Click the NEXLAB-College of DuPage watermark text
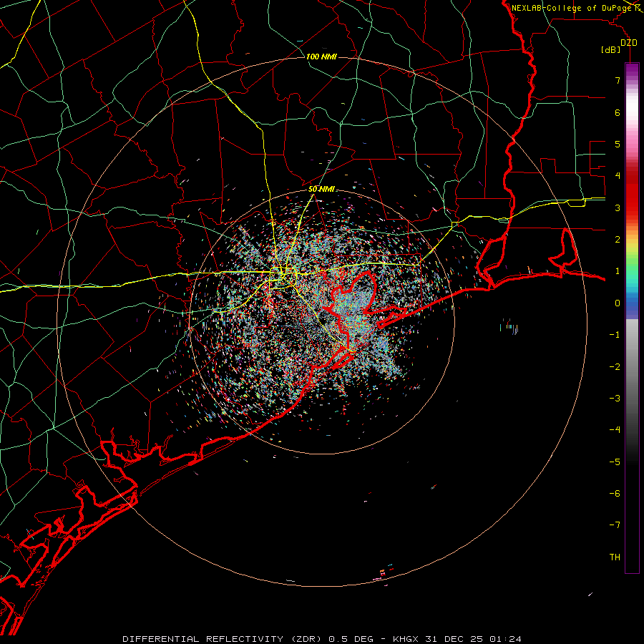The height and width of the screenshot is (644, 644). (571, 8)
